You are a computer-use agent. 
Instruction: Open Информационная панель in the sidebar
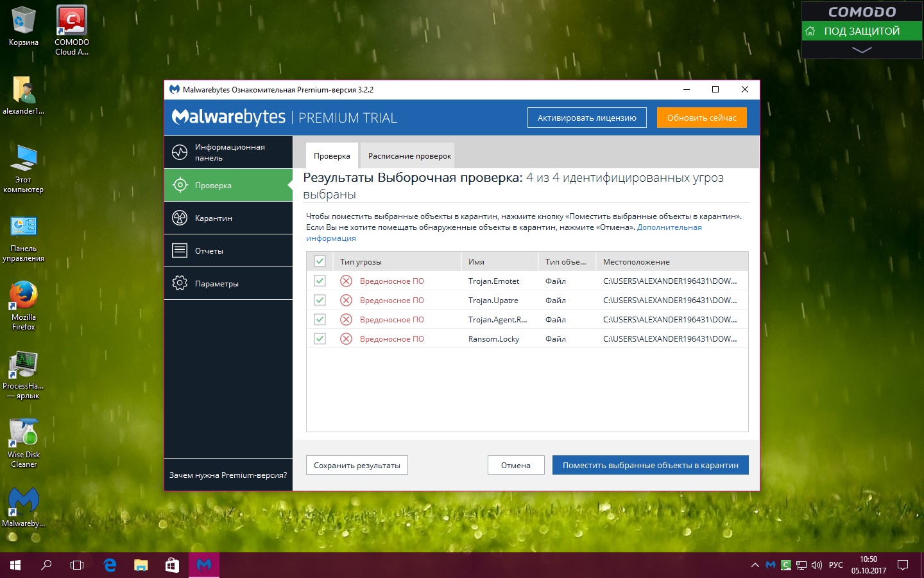coord(228,152)
